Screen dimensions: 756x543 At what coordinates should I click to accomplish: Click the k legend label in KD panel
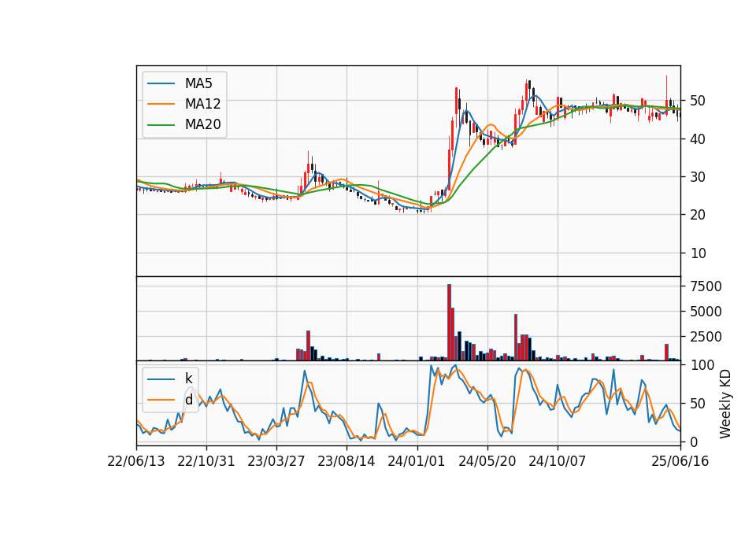(188, 379)
